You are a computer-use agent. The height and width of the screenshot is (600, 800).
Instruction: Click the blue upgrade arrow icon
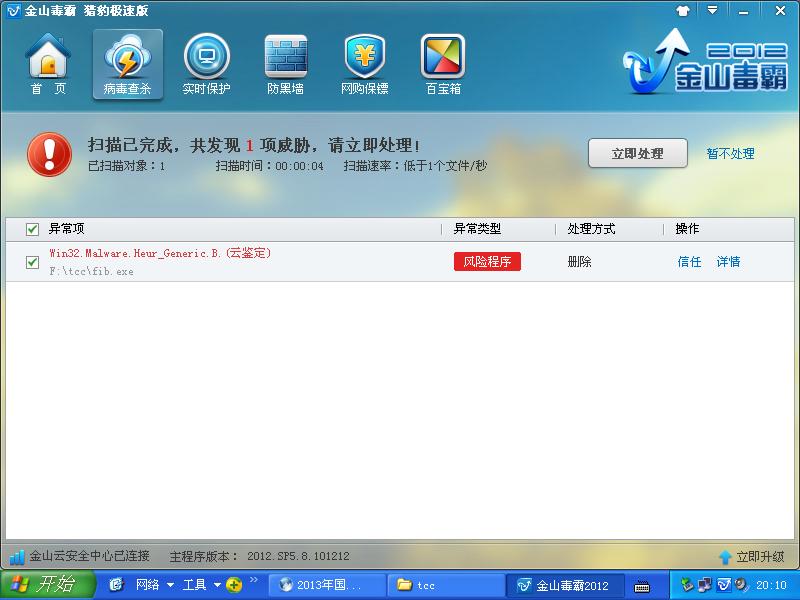coord(725,557)
